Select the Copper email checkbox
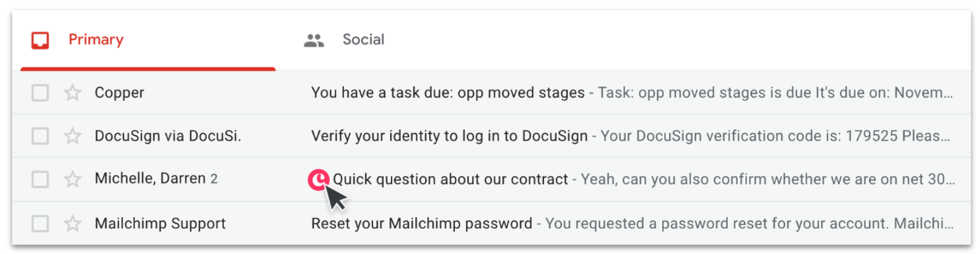980x254 pixels. point(40,93)
